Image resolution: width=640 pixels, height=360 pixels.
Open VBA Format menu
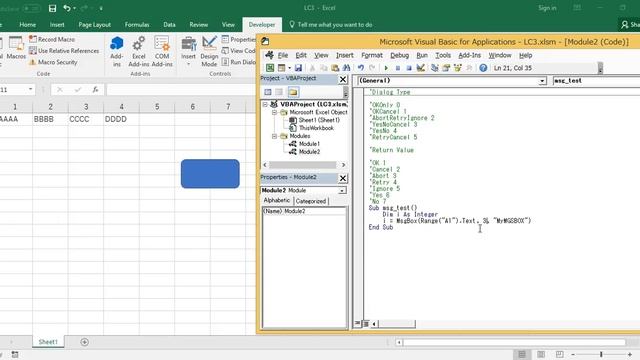pos(372,55)
